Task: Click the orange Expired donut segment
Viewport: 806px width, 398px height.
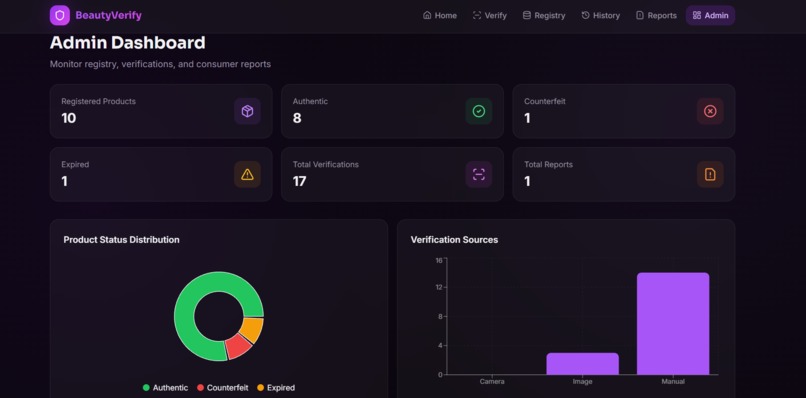Action: 252,330
